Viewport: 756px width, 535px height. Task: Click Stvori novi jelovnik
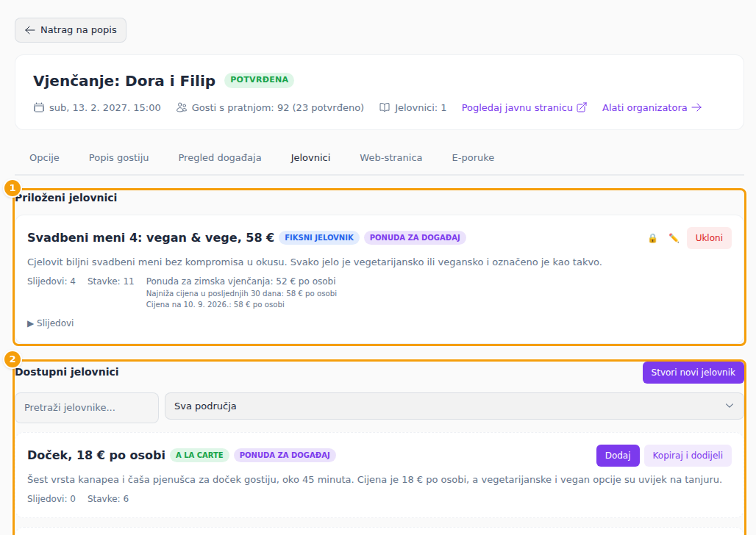click(x=693, y=373)
